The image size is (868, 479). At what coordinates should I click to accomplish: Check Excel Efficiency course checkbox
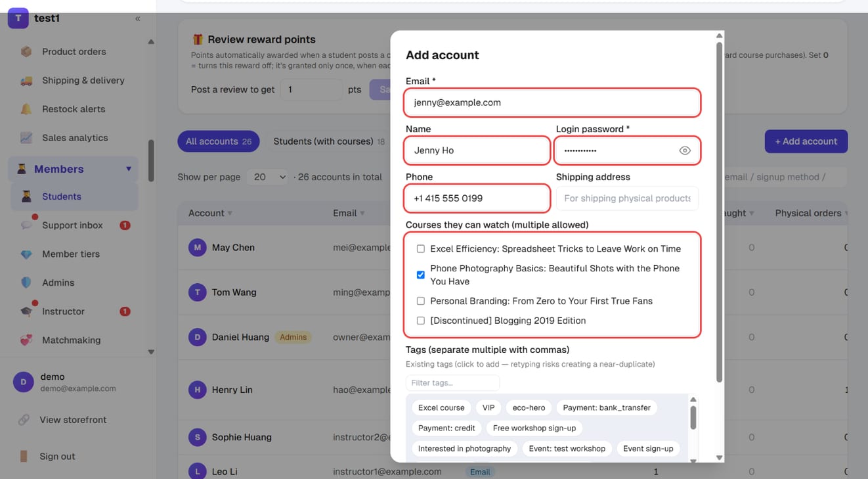pyautogui.click(x=421, y=249)
